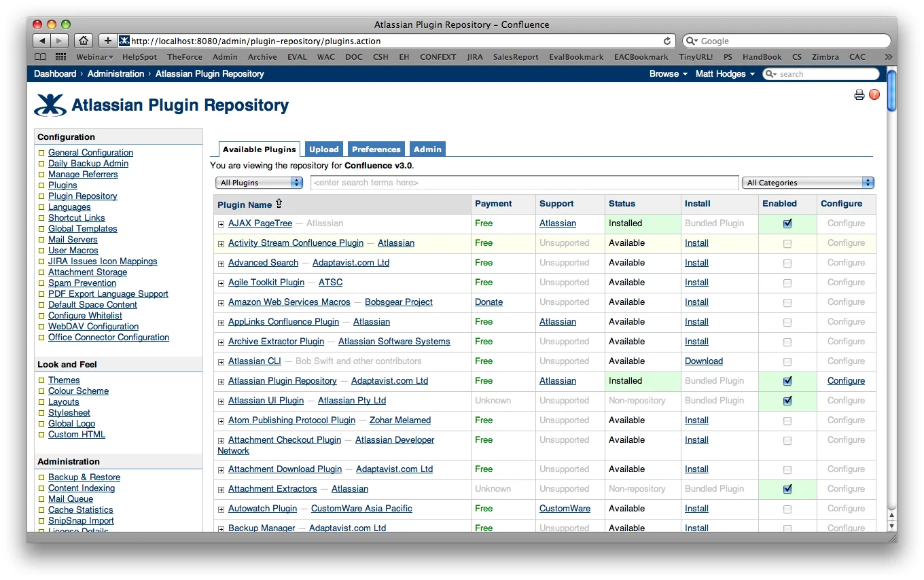Image resolution: width=924 pixels, height=580 pixels.
Task: Click the magnifier icon in the Confluence search box
Action: (771, 74)
